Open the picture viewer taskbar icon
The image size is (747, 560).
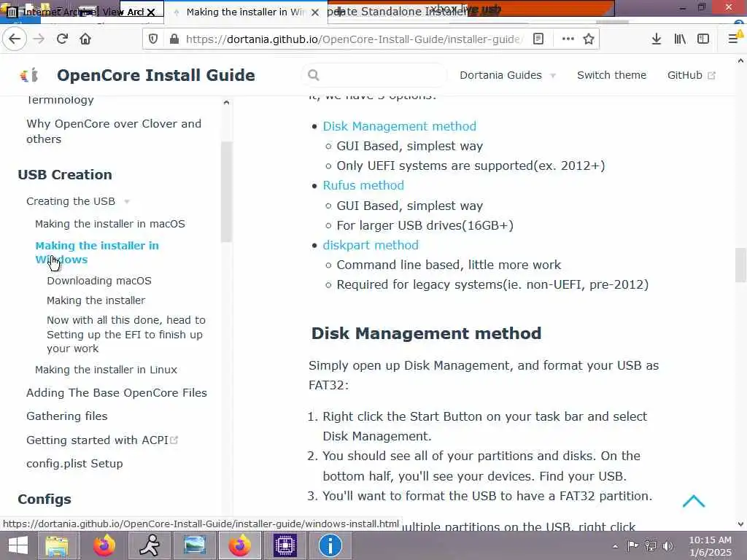pos(194,545)
